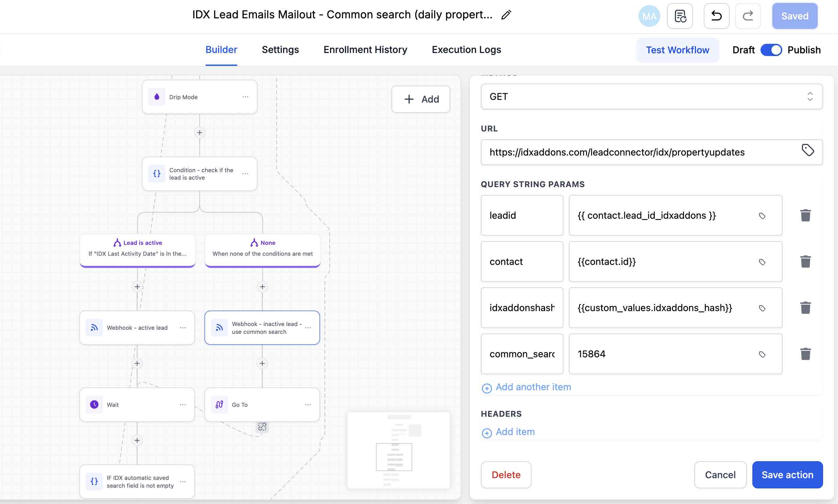Screen dimensions: 838x504
Task: Select IF IDX automatic saved search node
Action: coord(137,482)
